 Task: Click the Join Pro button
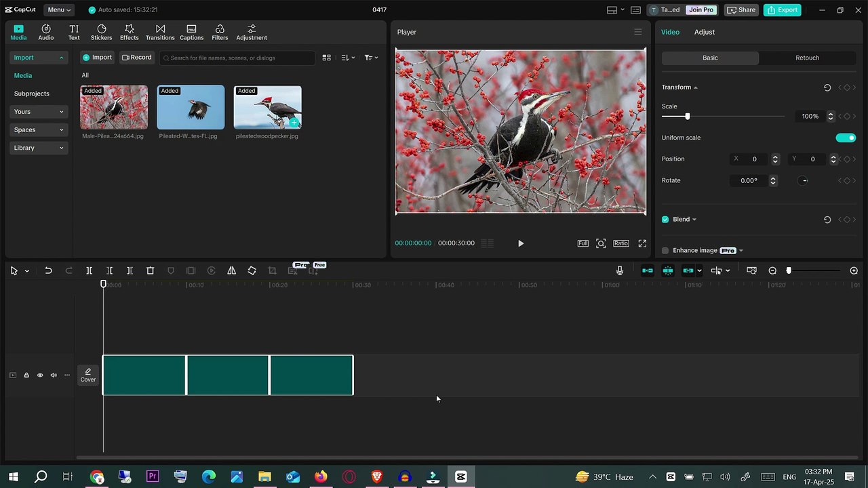coord(701,9)
